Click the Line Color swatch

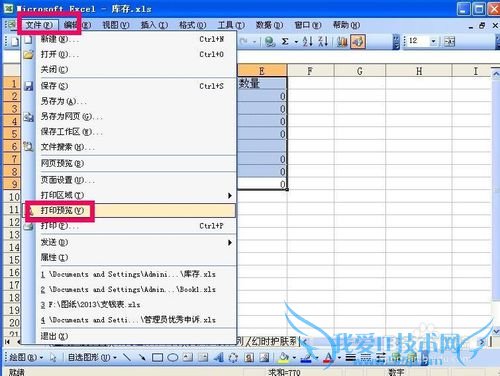[306, 358]
